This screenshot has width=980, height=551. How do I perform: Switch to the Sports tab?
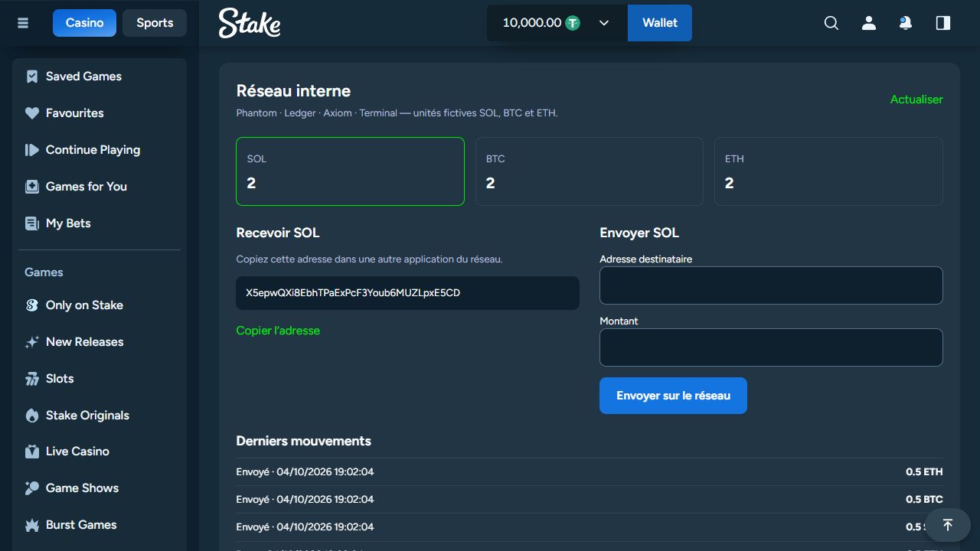[x=155, y=23]
